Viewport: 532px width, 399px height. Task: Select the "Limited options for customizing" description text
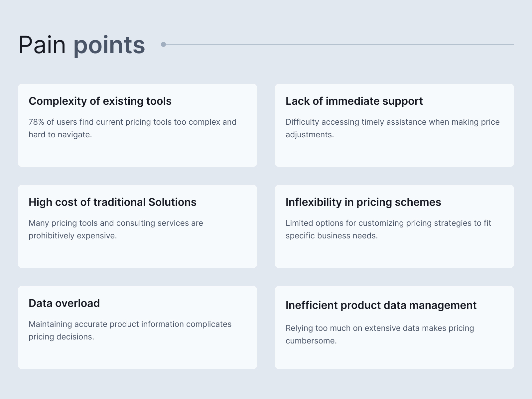388,223
